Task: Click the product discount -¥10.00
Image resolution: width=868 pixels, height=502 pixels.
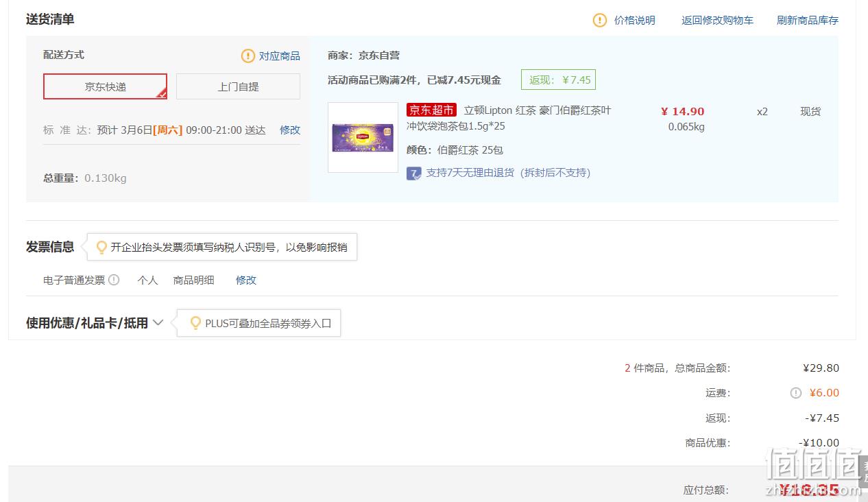Action: tap(819, 442)
